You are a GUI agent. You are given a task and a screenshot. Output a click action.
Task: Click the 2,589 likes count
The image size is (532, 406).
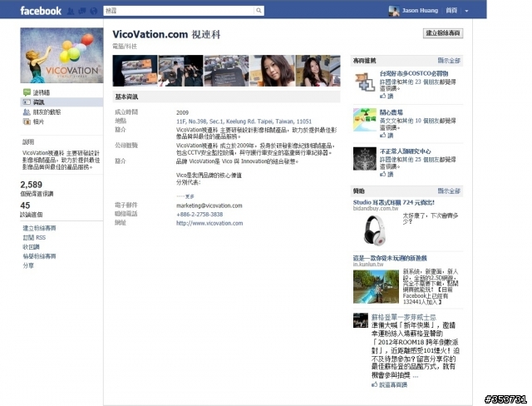coord(32,185)
